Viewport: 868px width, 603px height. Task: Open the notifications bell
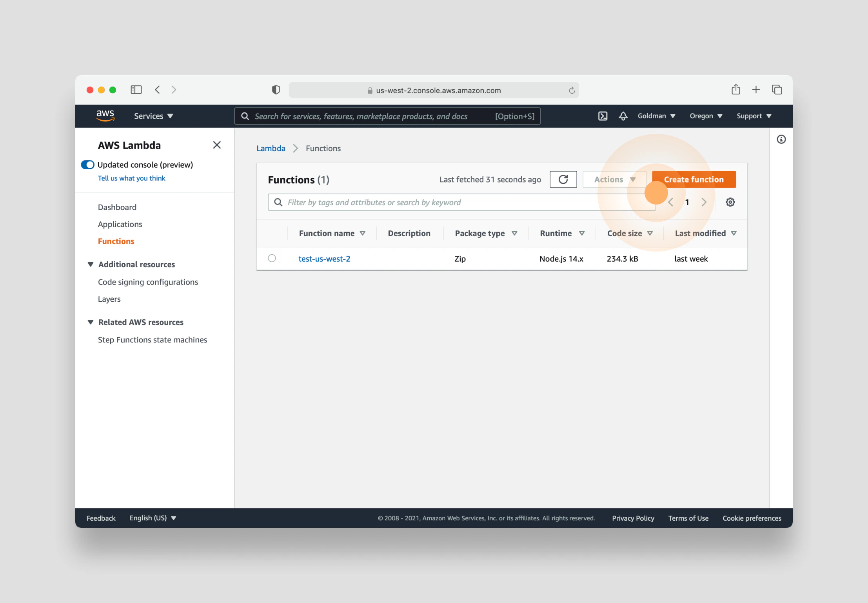click(623, 116)
